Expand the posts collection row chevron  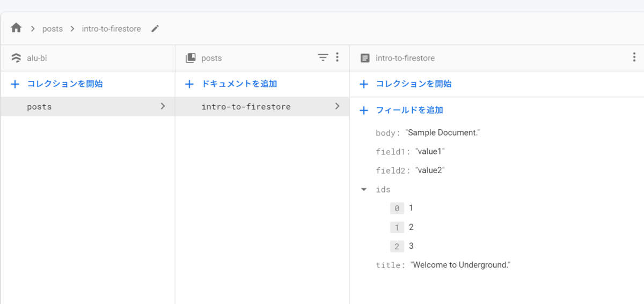[x=163, y=106]
